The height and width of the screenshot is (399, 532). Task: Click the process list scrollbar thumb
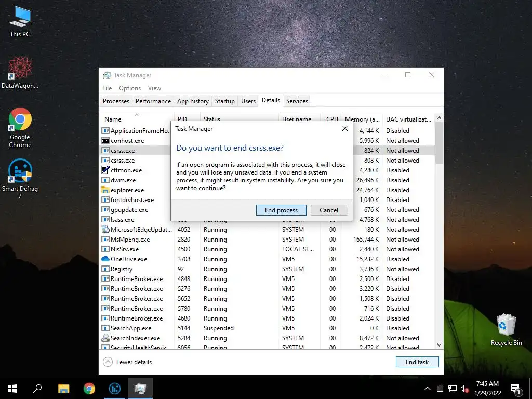point(439,143)
